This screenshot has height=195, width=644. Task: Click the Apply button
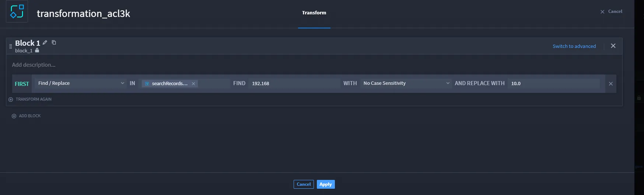click(326, 184)
